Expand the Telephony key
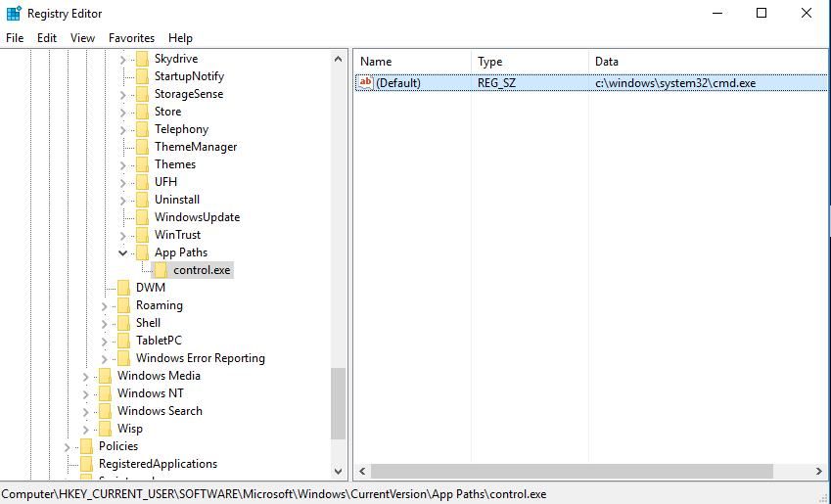 [x=123, y=130]
